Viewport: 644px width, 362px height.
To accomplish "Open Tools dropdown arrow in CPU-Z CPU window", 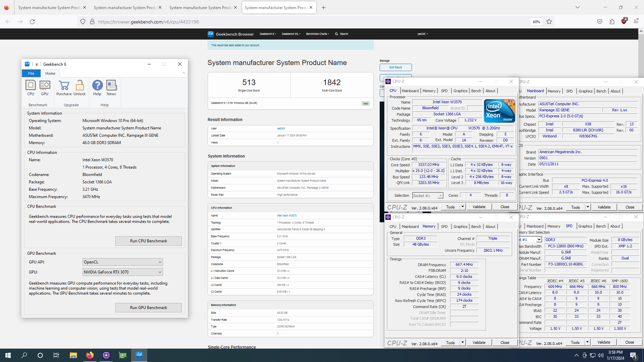I will (x=463, y=207).
